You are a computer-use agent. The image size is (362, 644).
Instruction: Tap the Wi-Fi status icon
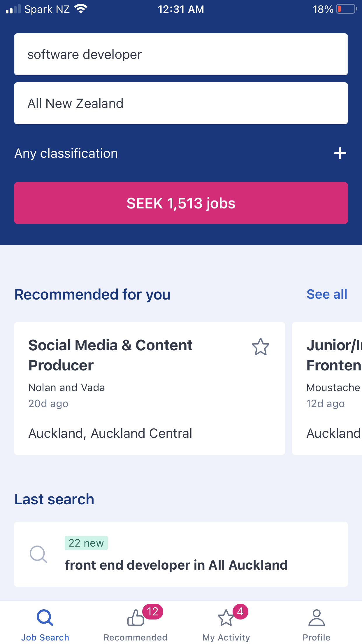pyautogui.click(x=81, y=9)
